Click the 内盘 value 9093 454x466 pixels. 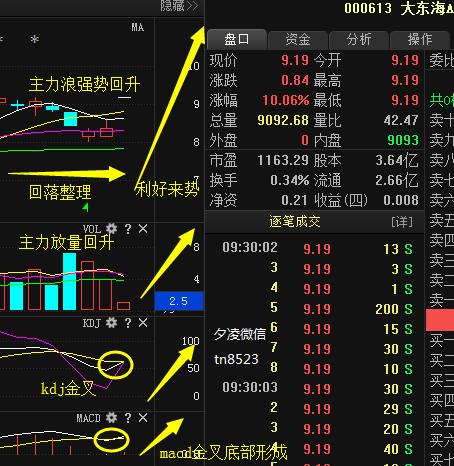403,140
